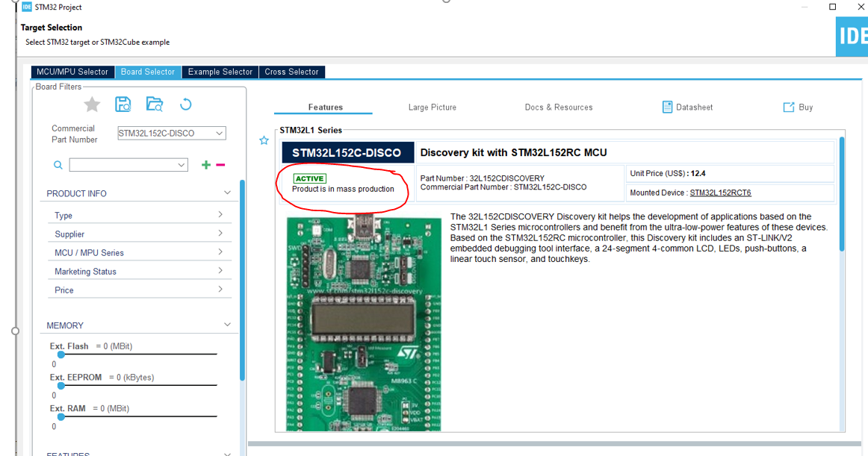Image resolution: width=868 pixels, height=456 pixels.
Task: Add a new search criterion with plus icon
Action: (x=206, y=164)
